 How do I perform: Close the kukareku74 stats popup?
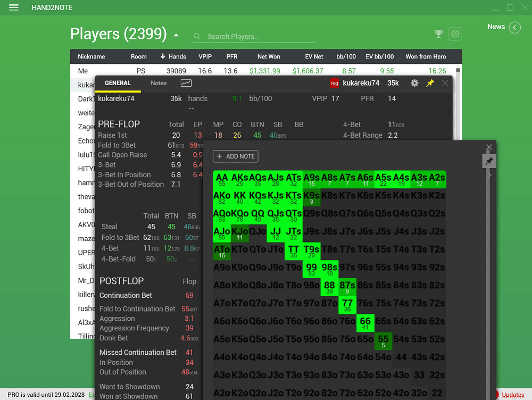tap(445, 83)
